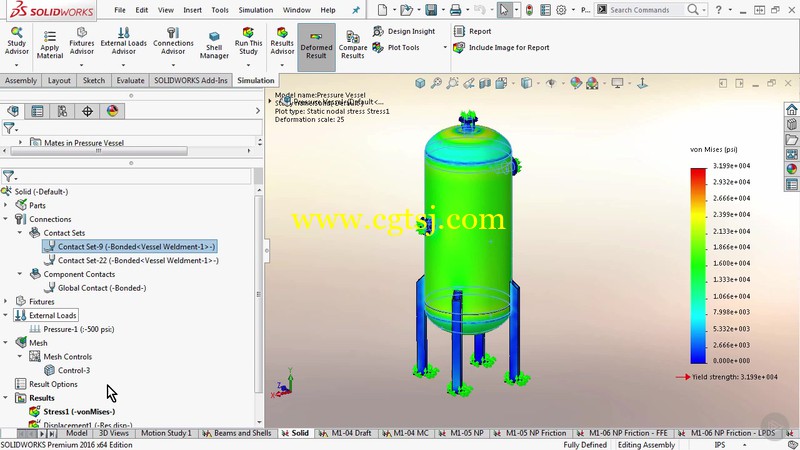The width and height of the screenshot is (800, 450).
Task: Click Result Options
Action: [46, 384]
